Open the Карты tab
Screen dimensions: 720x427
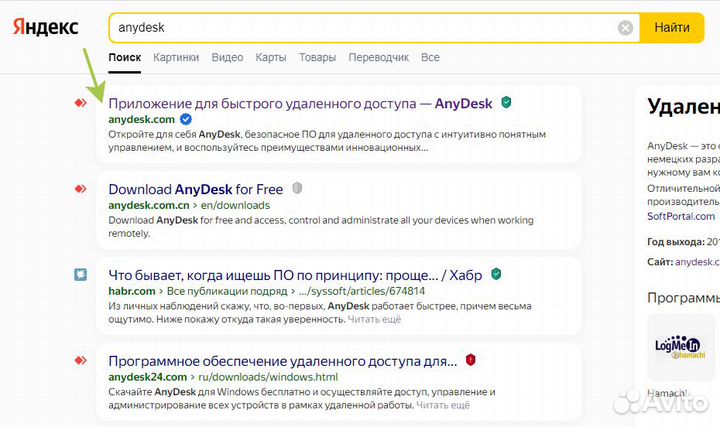click(x=271, y=57)
